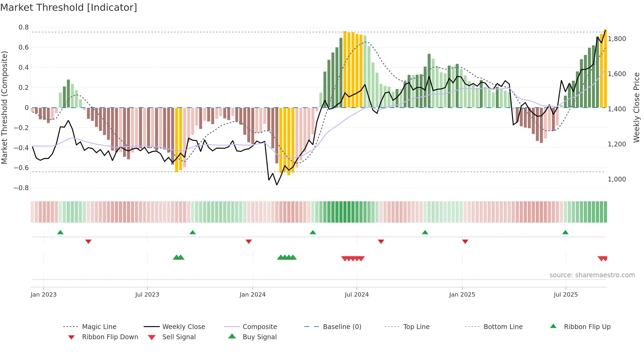Click the green Buy Signal legend triangle

click(232, 336)
